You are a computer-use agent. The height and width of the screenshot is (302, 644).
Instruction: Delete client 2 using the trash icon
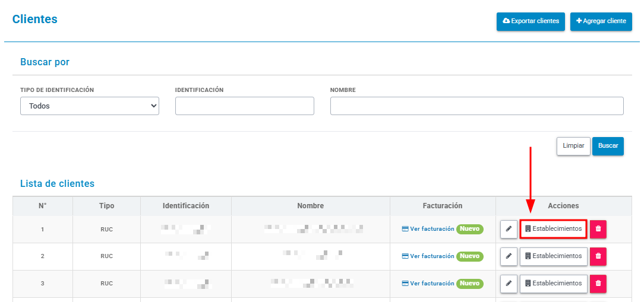(598, 256)
